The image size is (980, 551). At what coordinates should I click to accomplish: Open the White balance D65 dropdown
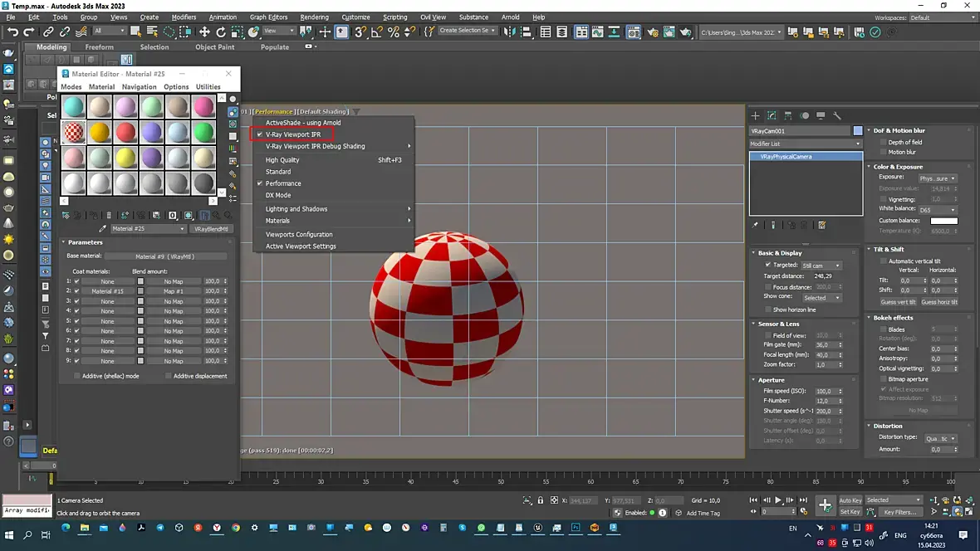[937, 210]
